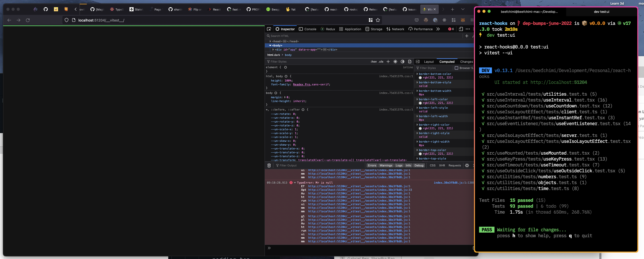Toggle print media simulation icon
The height and width of the screenshot is (259, 644).
click(409, 62)
